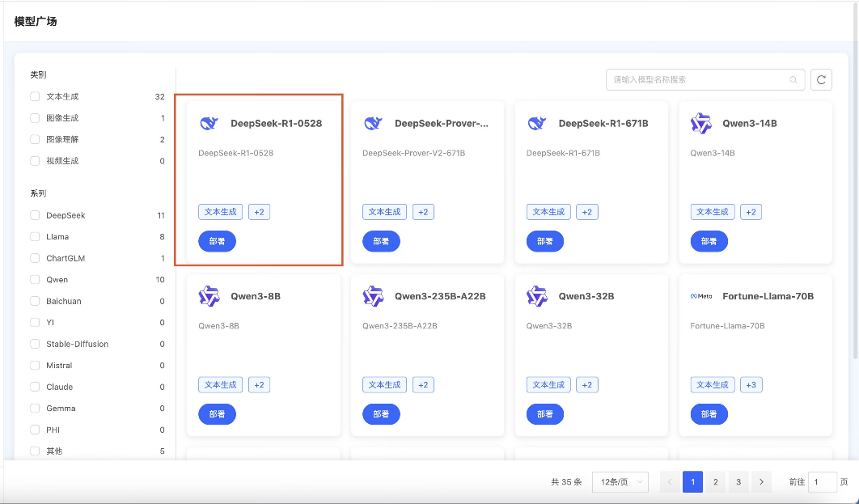This screenshot has width=859, height=504.
Task: Go to page 2 in pagination
Action: pos(716,482)
